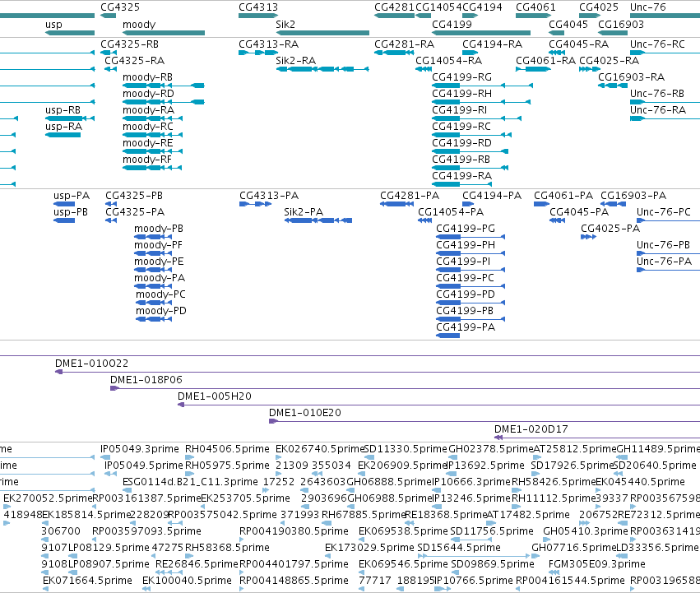Image resolution: width=700 pixels, height=593 pixels.
Task: Click the CG4313 gene label
Action: point(258,7)
